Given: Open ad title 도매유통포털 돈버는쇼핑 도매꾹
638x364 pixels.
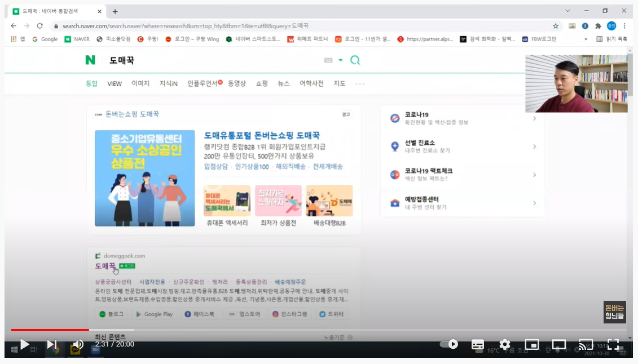Looking at the screenshot, I should tap(262, 135).
